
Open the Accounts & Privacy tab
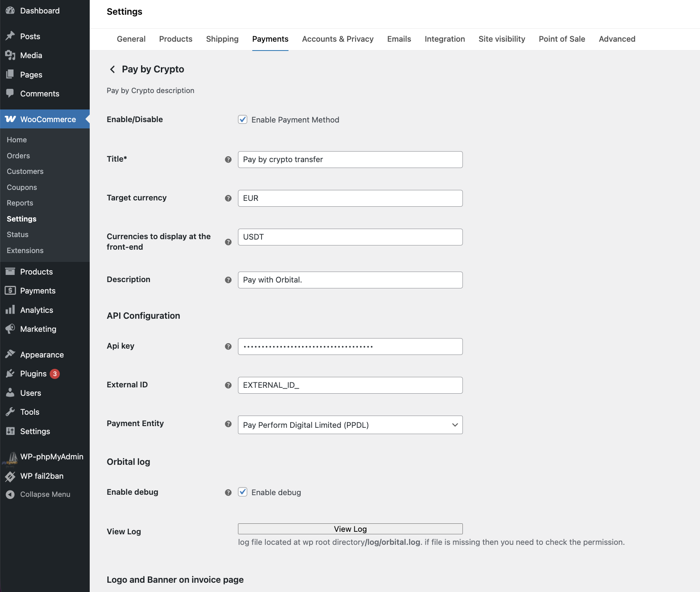pyautogui.click(x=338, y=39)
